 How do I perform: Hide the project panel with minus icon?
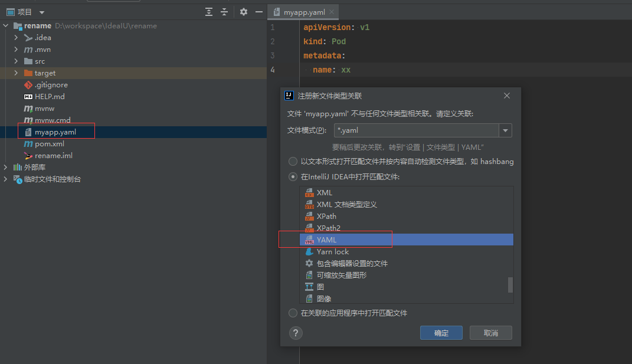(259, 12)
